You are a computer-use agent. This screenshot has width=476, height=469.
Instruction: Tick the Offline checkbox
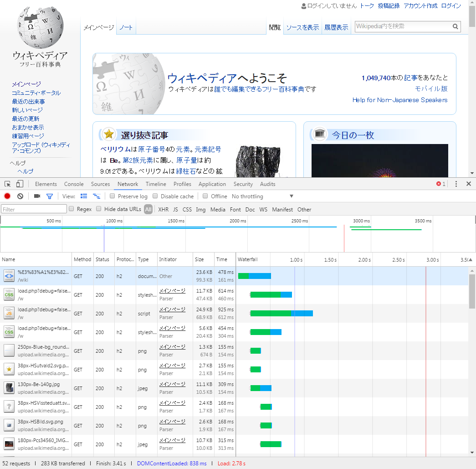tap(205, 196)
